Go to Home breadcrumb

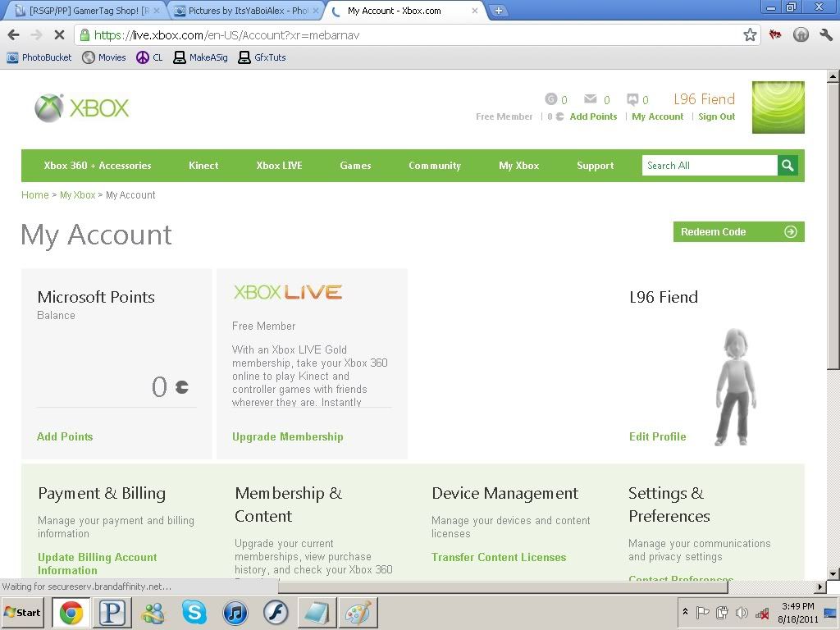click(x=34, y=195)
